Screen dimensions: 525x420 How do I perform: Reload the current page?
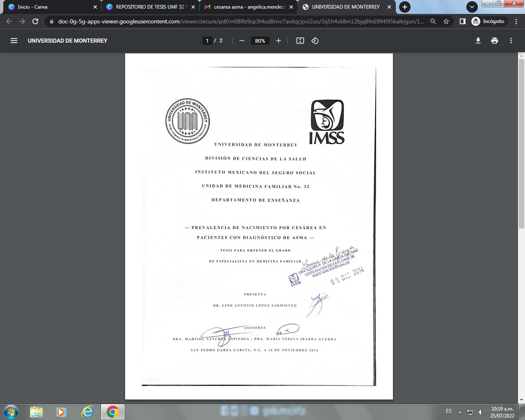pyautogui.click(x=35, y=21)
